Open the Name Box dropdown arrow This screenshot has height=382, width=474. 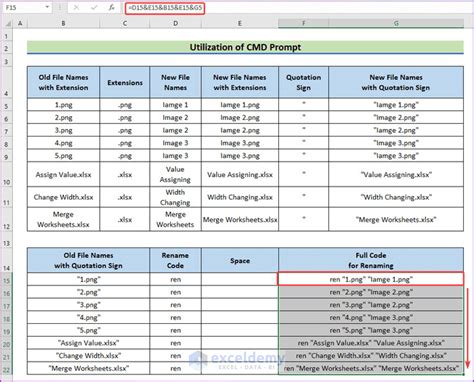[47, 7]
